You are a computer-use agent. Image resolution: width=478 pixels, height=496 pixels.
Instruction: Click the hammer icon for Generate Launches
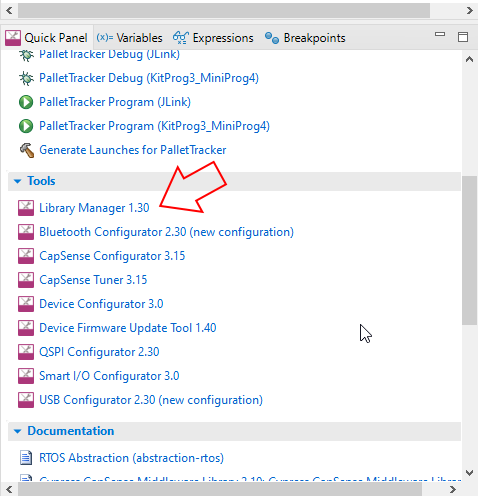[x=27, y=150]
